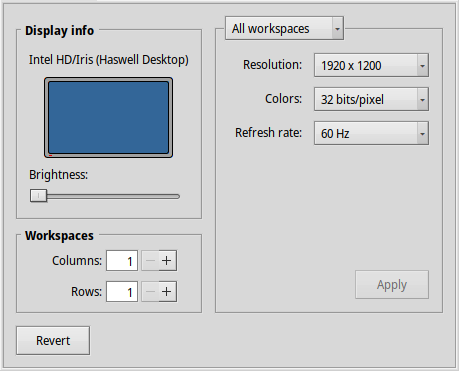Click the middle of the Brightness slider track
This screenshot has width=459, height=371.
[105, 196]
